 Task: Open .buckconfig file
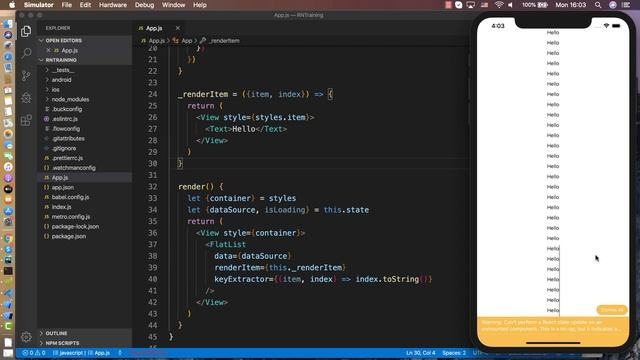pos(67,109)
